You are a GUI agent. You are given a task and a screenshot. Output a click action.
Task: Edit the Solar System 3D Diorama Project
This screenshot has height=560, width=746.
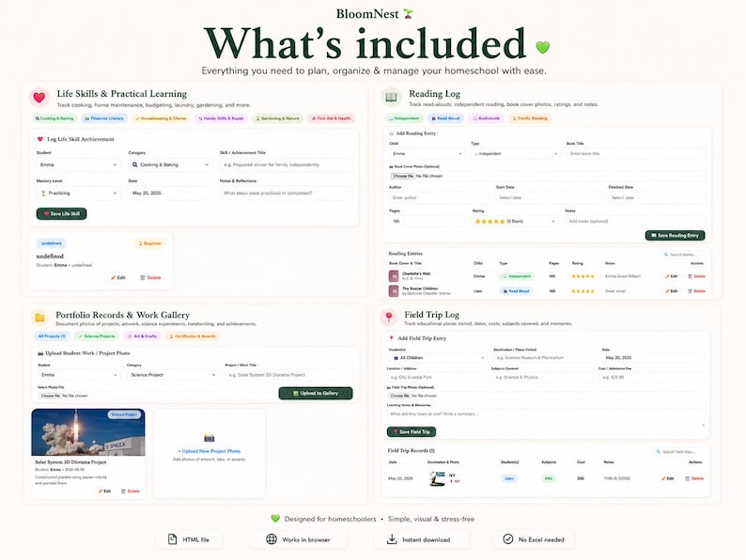pos(104,491)
